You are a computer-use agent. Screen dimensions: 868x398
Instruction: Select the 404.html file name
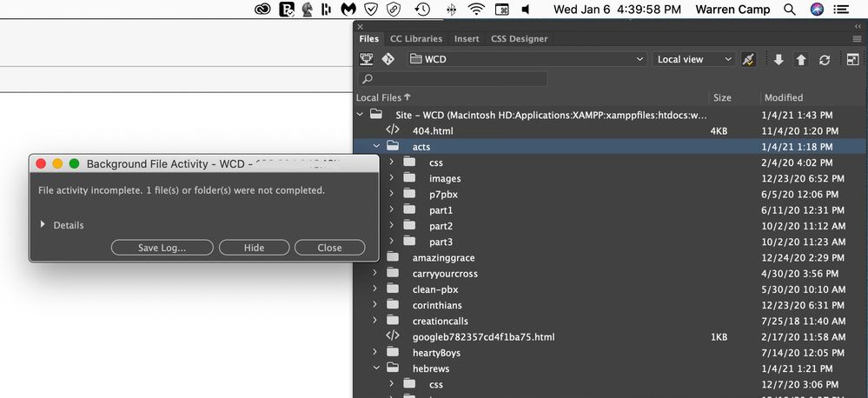point(433,131)
